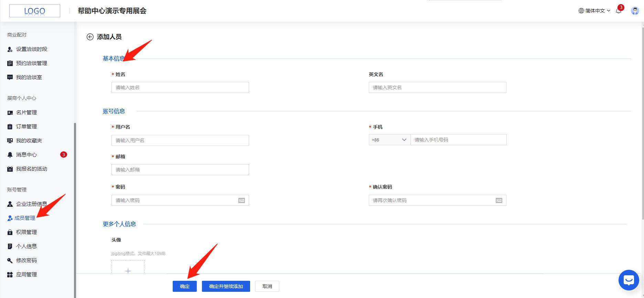Viewport: 644px width, 298px height.
Task: Click the 我报名的活动 calendar icon
Action: click(10, 169)
